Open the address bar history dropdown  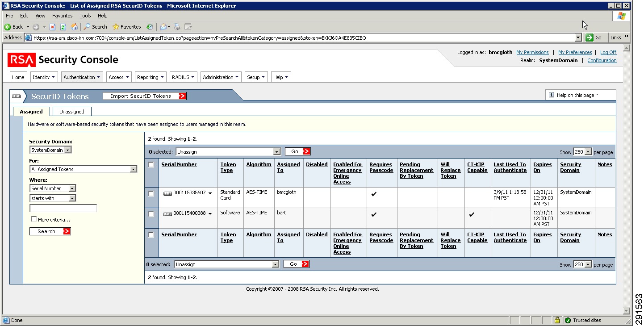coord(578,38)
